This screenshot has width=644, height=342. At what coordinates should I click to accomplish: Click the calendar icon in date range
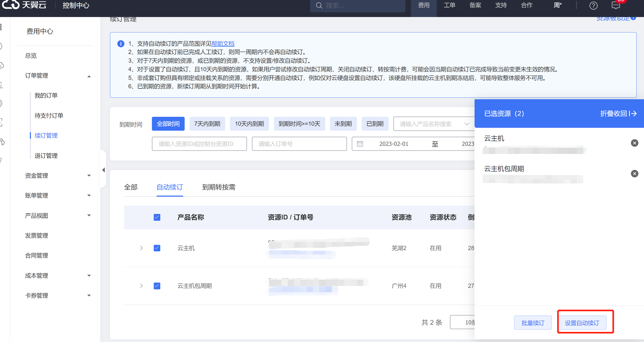coord(360,144)
